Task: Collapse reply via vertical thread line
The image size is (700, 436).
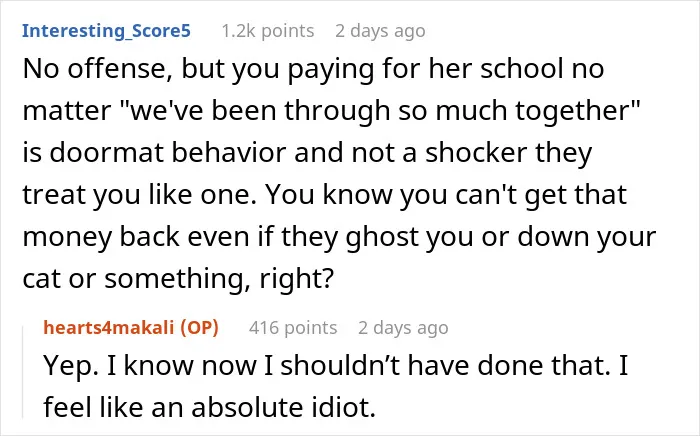Action: (x=23, y=372)
